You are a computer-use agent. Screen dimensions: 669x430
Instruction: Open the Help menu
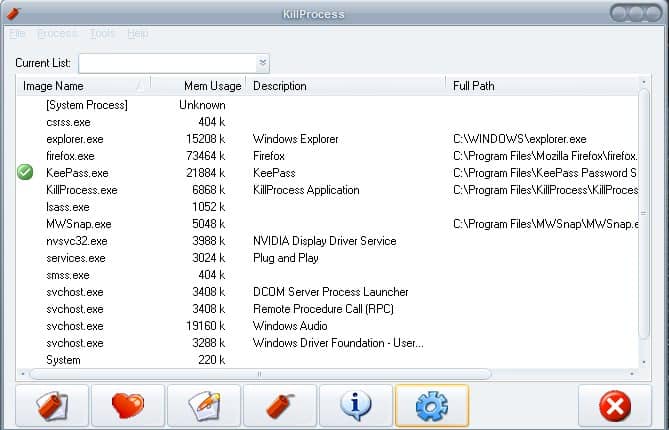[x=137, y=33]
